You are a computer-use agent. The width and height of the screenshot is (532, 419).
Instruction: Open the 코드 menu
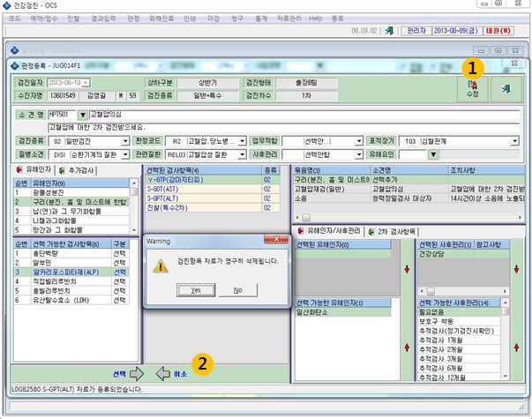(x=15, y=19)
